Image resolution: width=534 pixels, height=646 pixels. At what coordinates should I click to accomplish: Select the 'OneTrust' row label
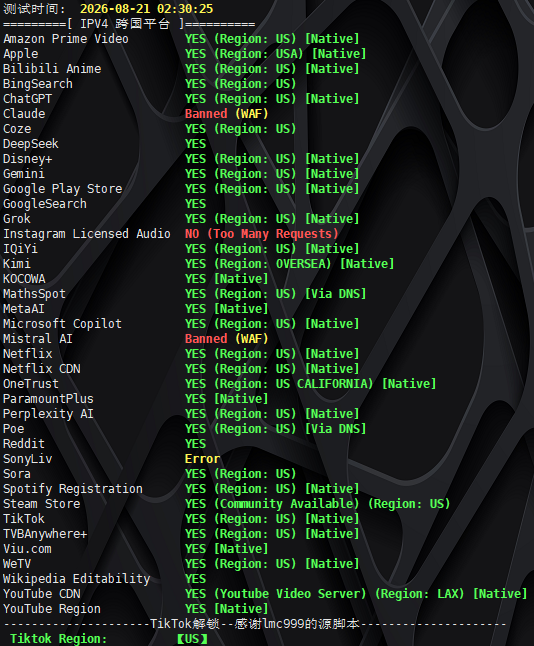tap(31, 384)
